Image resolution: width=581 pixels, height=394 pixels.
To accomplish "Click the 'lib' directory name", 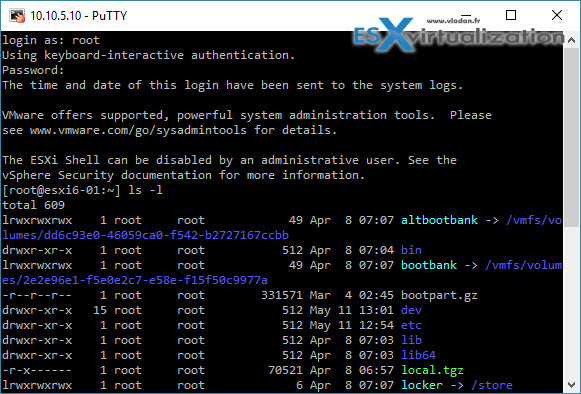I will (411, 340).
